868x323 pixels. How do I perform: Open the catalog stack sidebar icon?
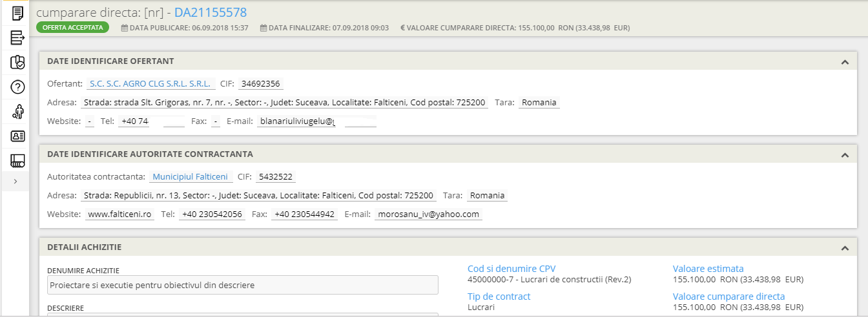tap(17, 161)
